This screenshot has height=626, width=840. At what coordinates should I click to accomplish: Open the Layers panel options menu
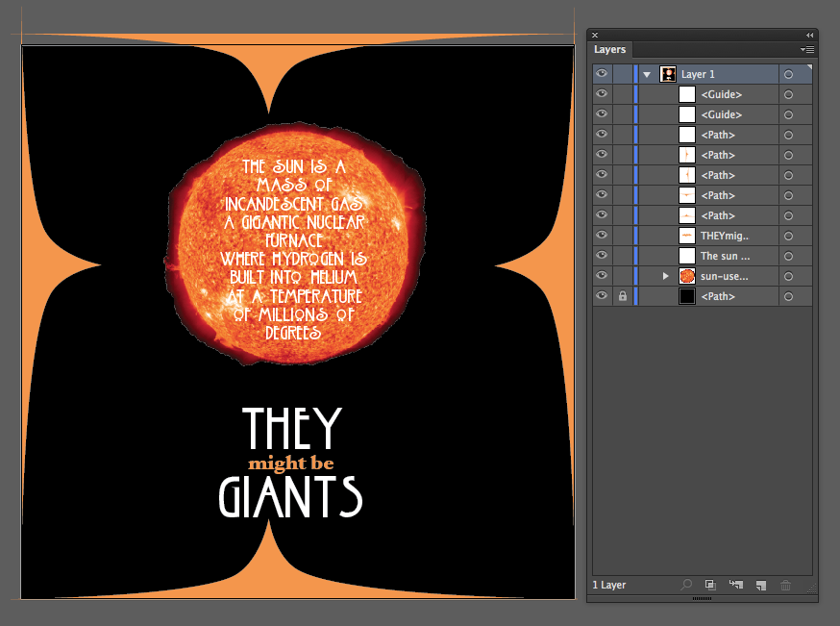point(807,49)
